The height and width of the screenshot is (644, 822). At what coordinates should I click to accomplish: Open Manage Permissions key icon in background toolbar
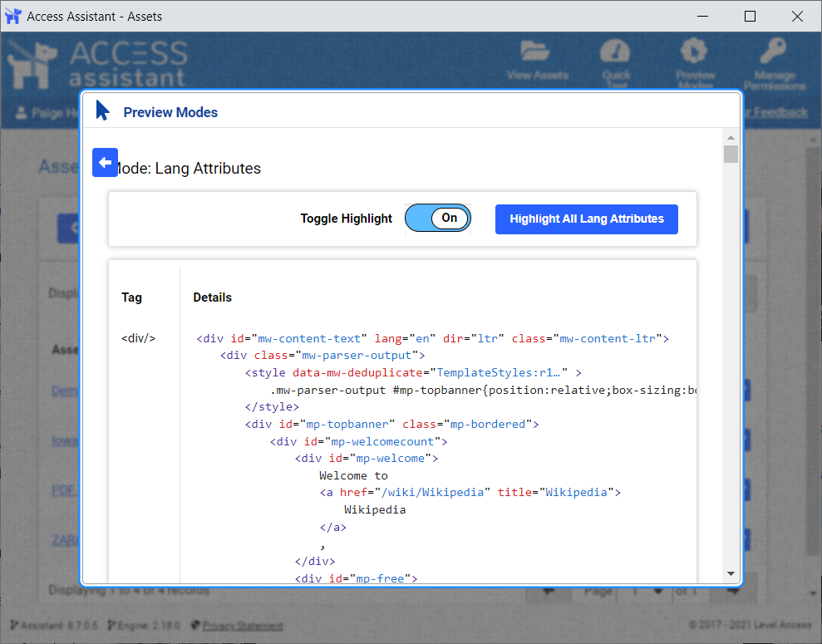[773, 51]
